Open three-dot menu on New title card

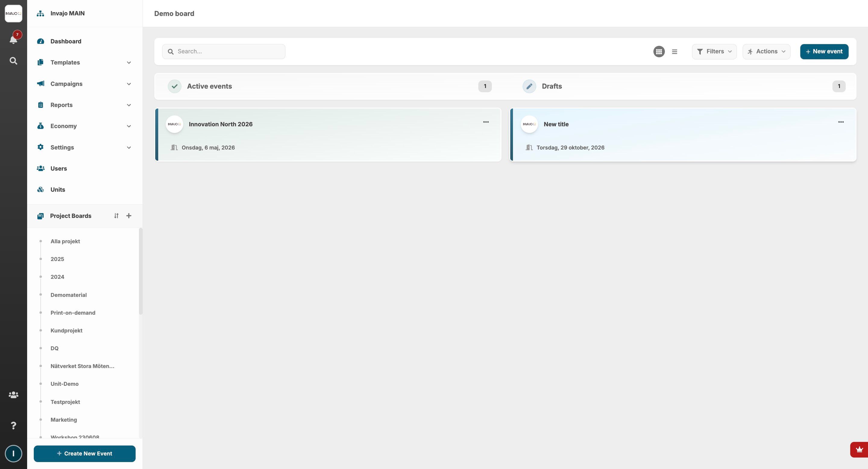click(841, 122)
